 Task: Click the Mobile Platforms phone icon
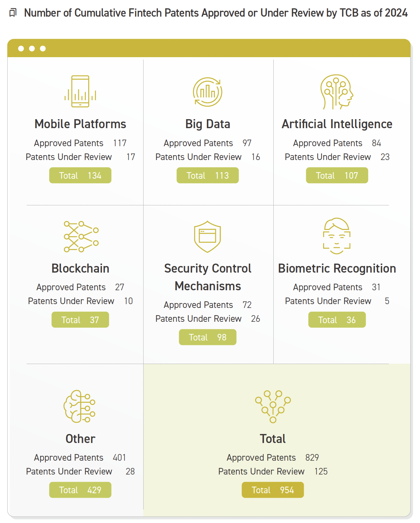(x=80, y=91)
